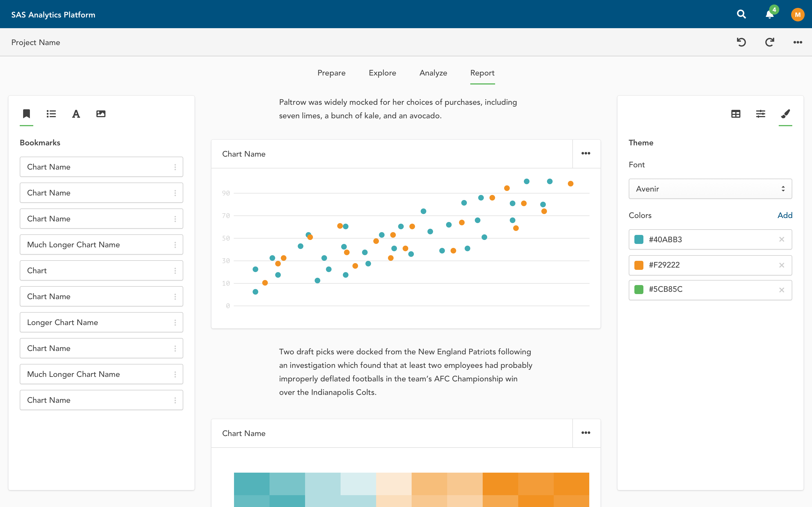Open the table layout icon
Viewport: 812px width, 507px height.
[736, 114]
